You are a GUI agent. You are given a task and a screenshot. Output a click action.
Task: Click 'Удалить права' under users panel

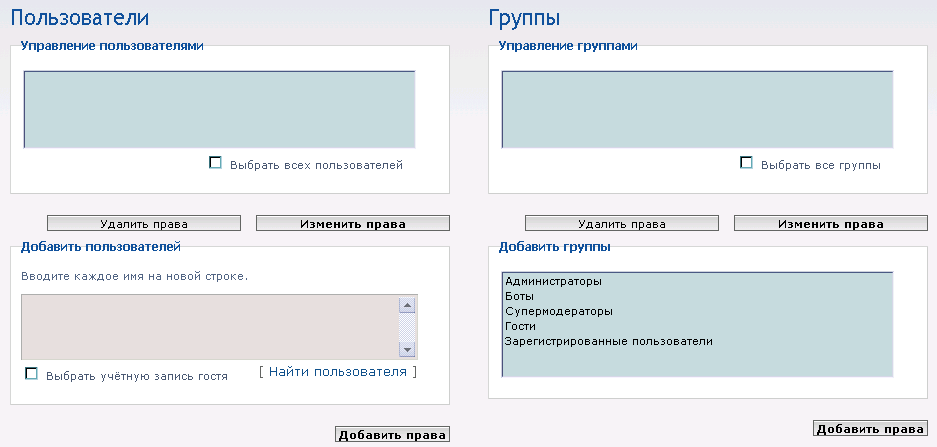[x=144, y=223]
